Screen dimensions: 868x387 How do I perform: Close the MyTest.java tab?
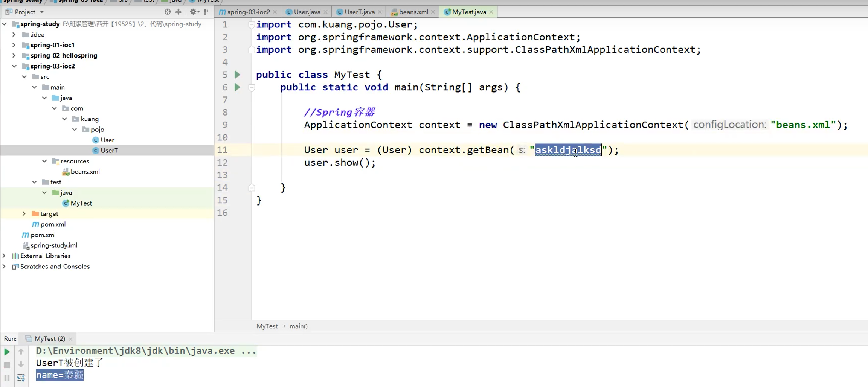click(491, 12)
